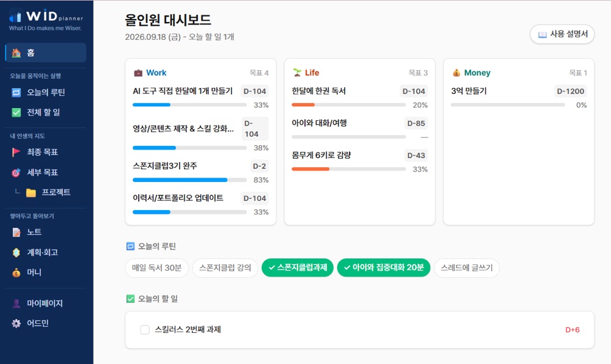Open goal 아이와 대화/여행
The image size is (611, 364).
[319, 123]
